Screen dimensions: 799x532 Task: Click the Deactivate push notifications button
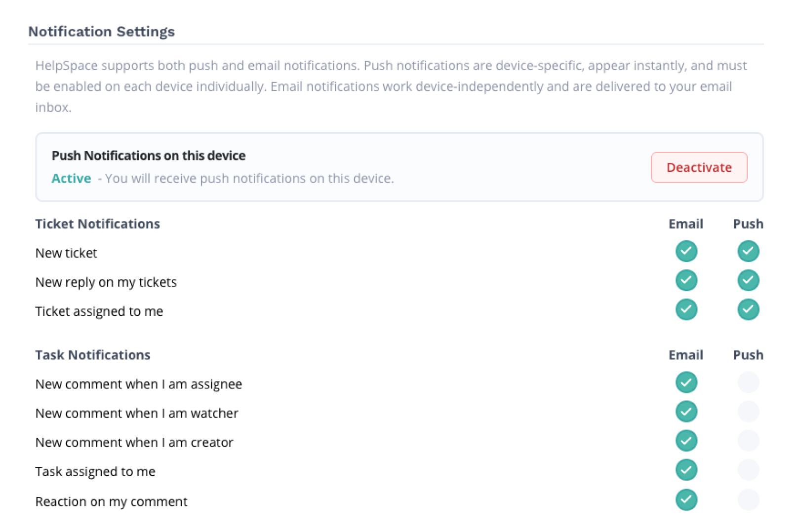point(699,168)
